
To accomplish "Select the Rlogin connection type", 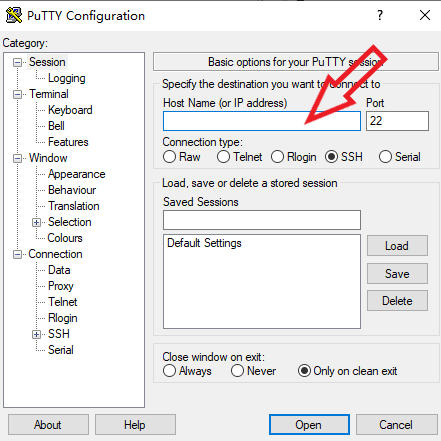I will [293, 157].
